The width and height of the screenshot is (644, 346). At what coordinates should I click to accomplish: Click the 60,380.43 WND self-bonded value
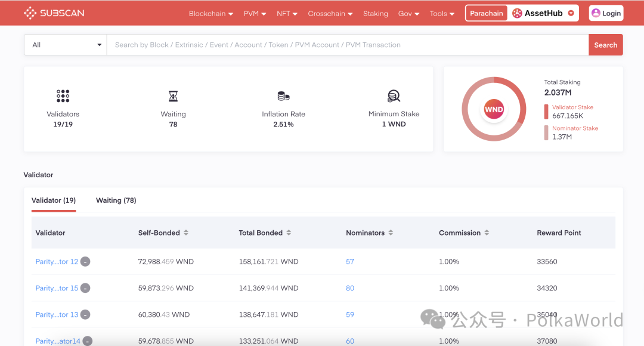164,314
